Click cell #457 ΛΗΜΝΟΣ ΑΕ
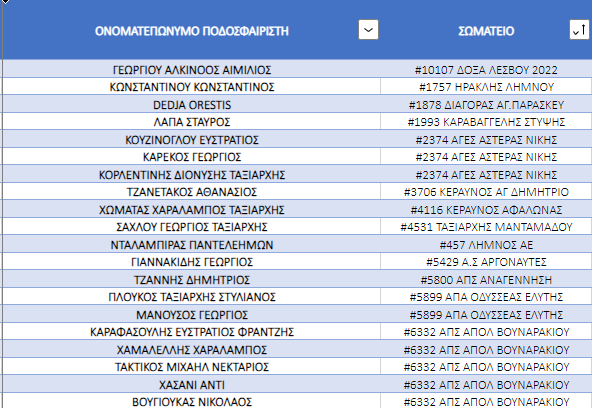The image size is (592, 408). [x=486, y=244]
